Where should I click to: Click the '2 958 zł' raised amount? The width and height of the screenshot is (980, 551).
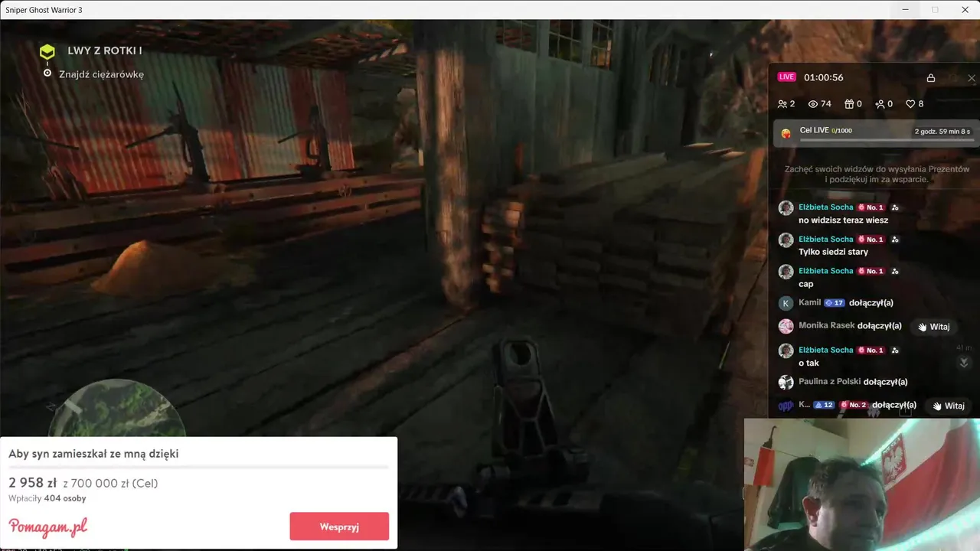click(x=33, y=483)
